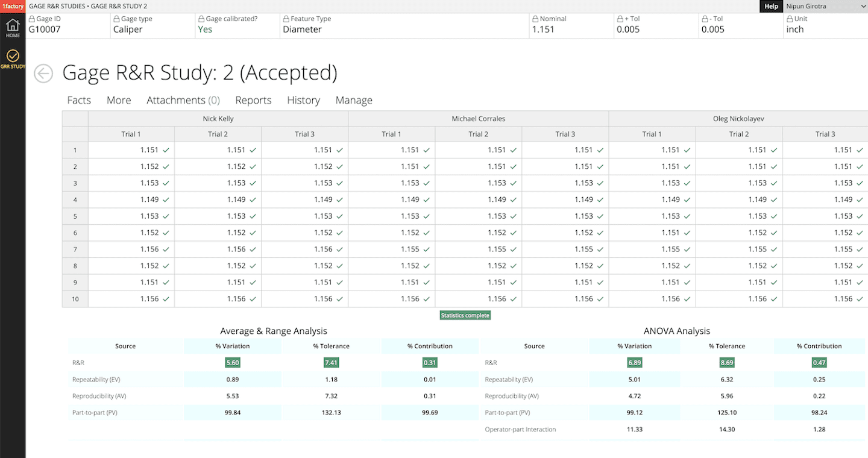Image resolution: width=868 pixels, height=458 pixels.
Task: Click the Help button
Action: coord(771,6)
